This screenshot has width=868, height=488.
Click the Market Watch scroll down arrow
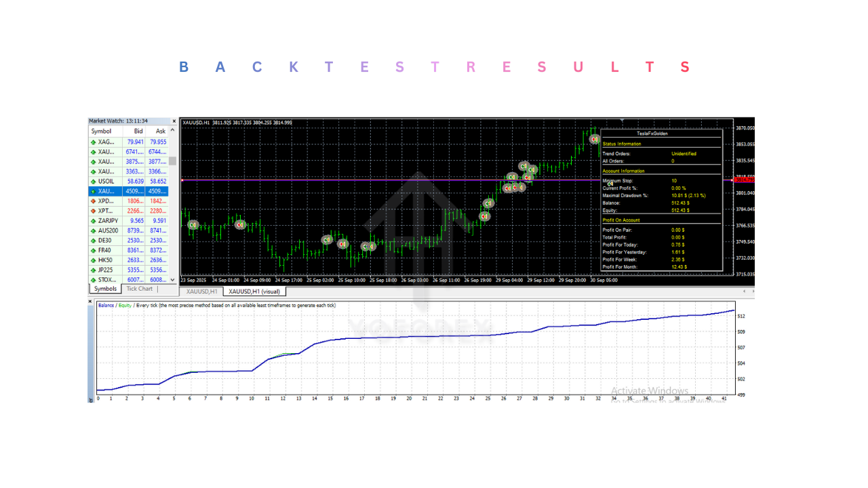click(173, 279)
